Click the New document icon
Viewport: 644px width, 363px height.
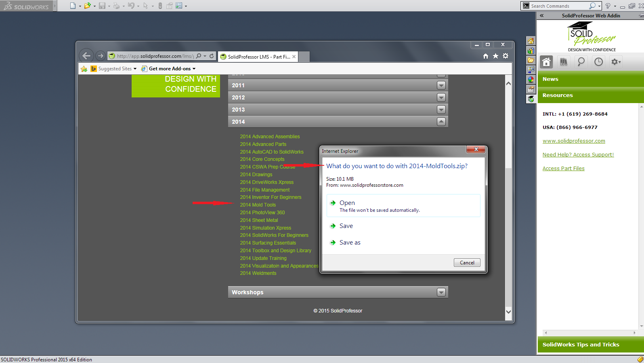click(x=73, y=6)
